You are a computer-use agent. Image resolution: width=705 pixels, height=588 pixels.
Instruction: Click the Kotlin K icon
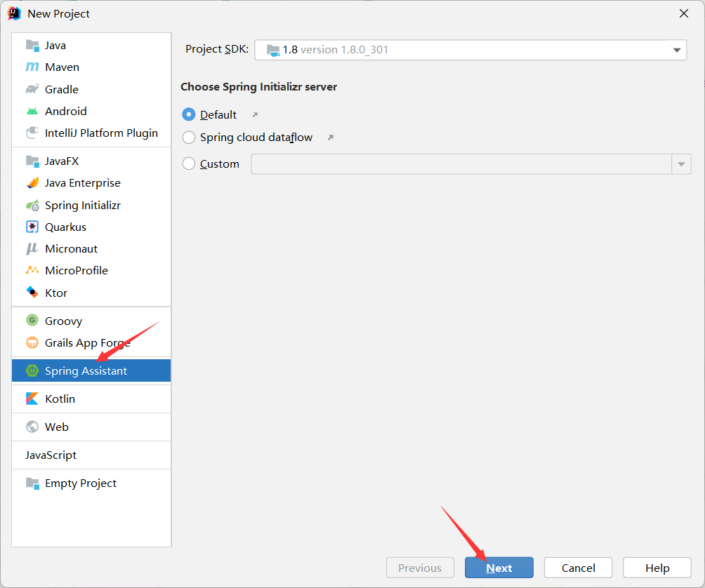(32, 399)
